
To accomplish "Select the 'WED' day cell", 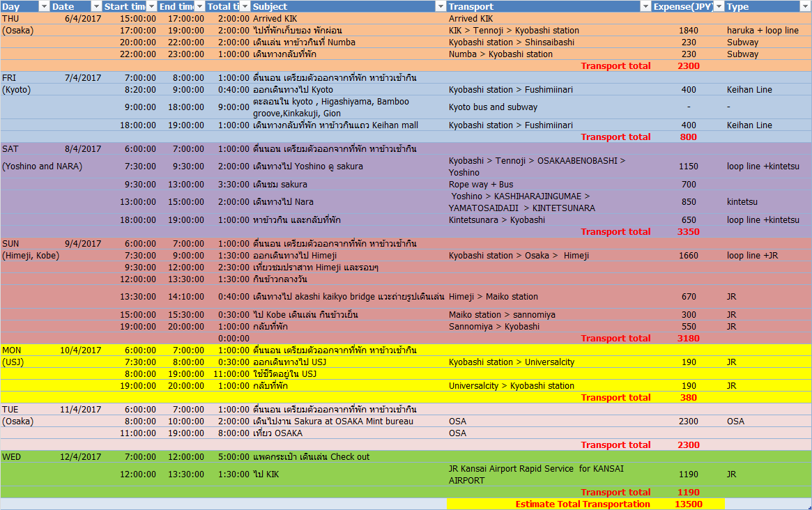I will (11, 457).
